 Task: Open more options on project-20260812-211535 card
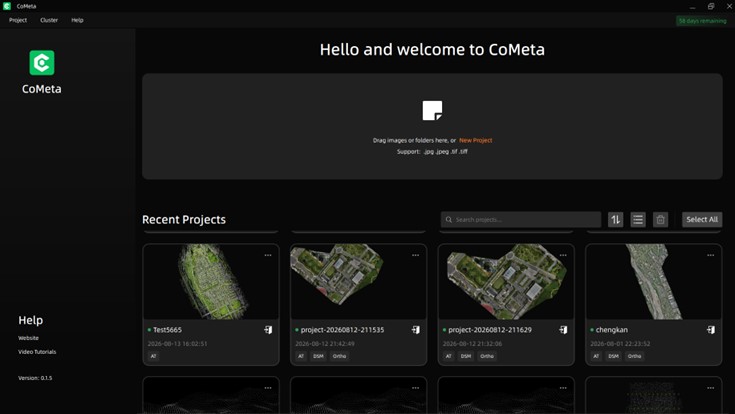[415, 255]
